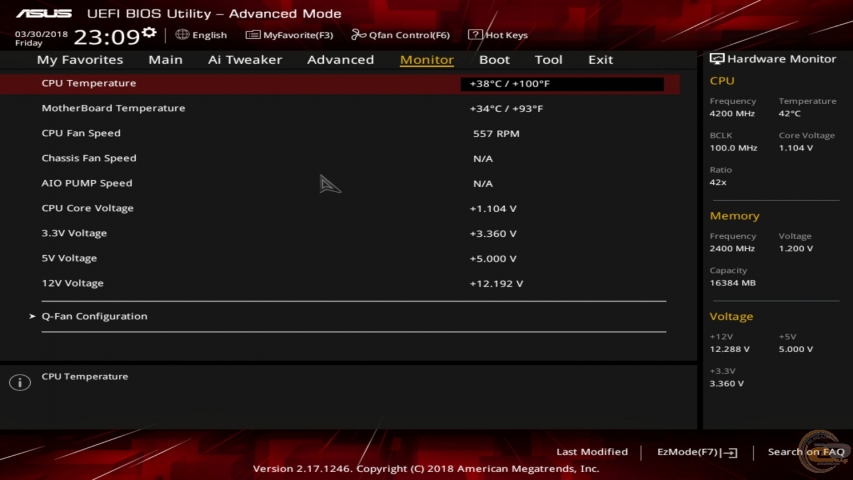Screen dimensions: 853x480
Task: Click the Version 2.17.1246 copyright text
Action: pos(426,469)
